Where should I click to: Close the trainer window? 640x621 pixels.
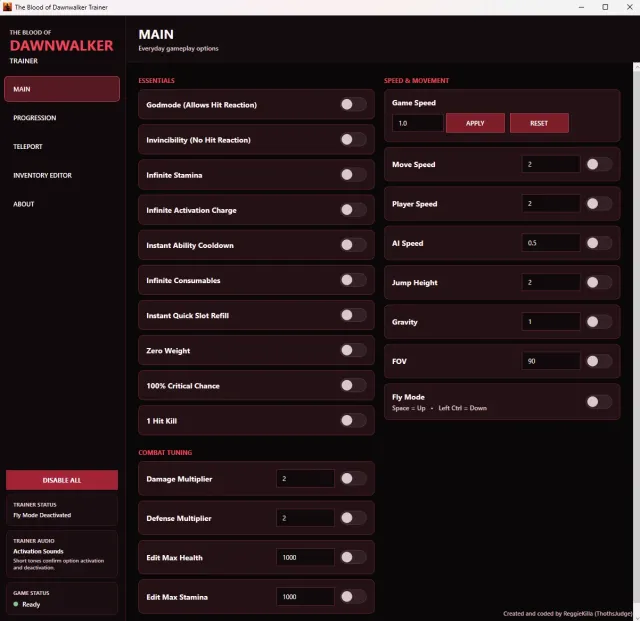[x=629, y=7]
